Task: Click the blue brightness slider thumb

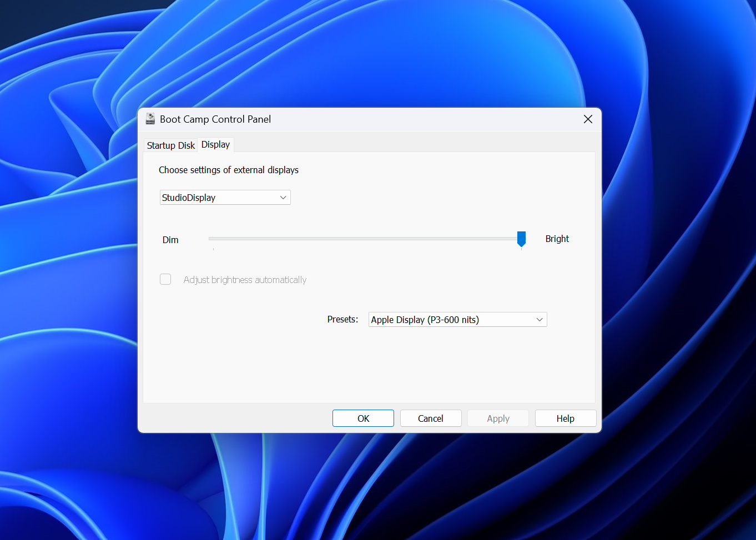Action: 521,239
